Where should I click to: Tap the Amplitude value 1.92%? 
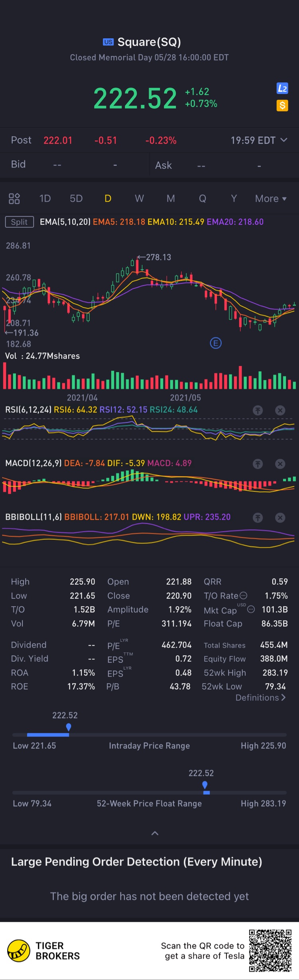tap(180, 609)
